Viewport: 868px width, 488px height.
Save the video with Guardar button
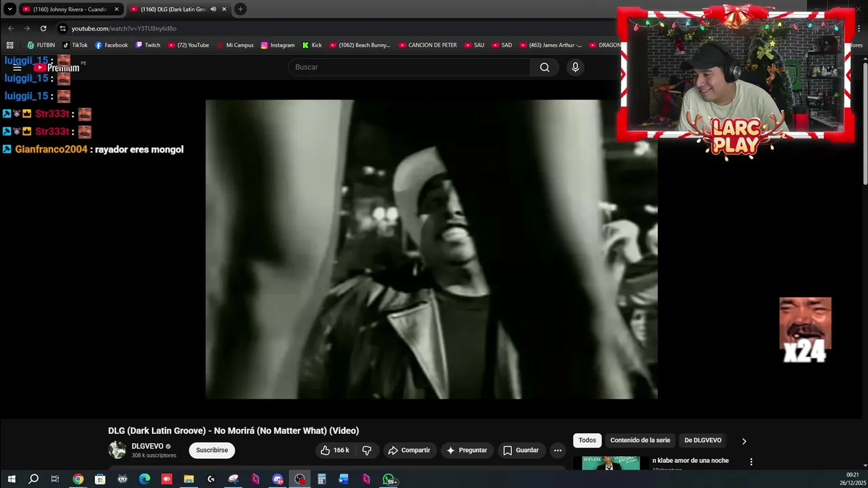521,450
